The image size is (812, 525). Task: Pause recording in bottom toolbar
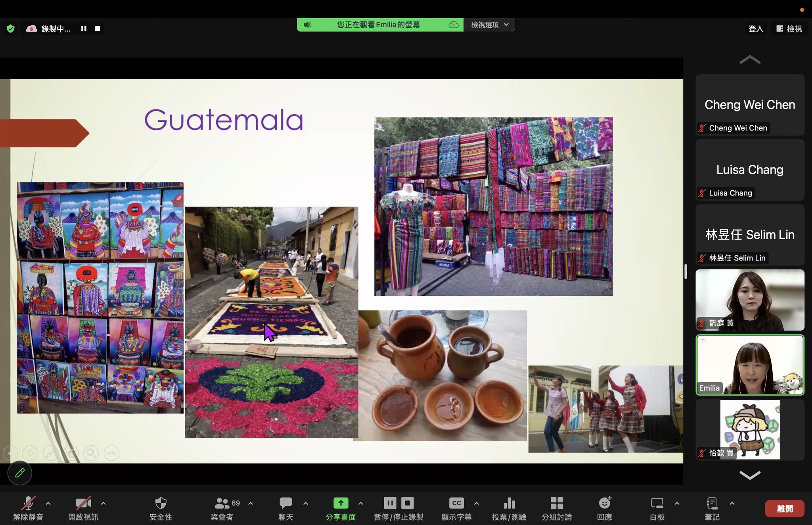tap(390, 503)
